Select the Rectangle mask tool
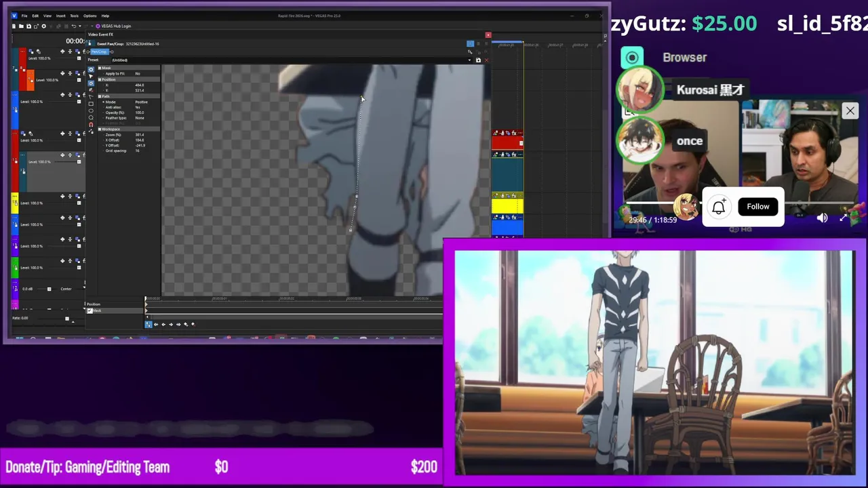Image resolution: width=868 pixels, height=488 pixels. tap(91, 104)
